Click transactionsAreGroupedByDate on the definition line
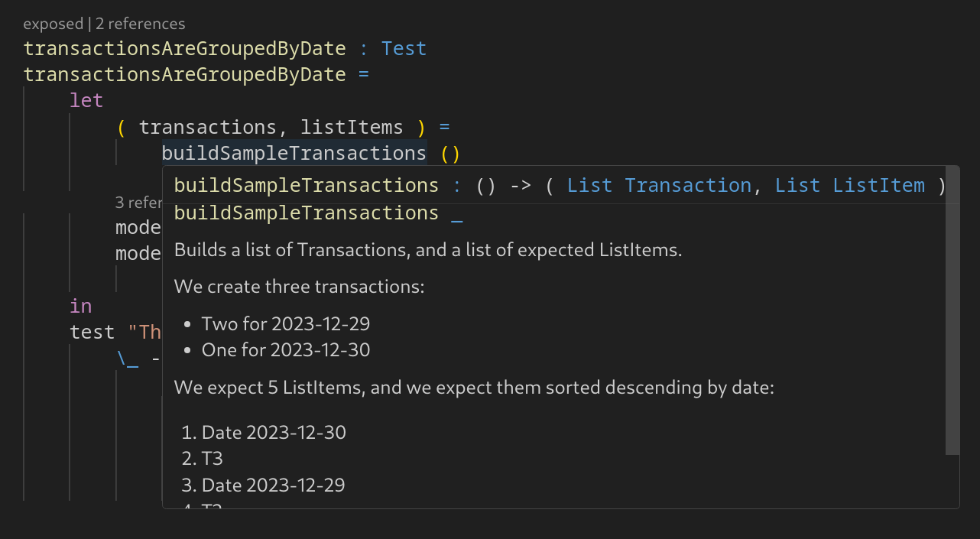Image resolution: width=980 pixels, height=539 pixels. 184,75
